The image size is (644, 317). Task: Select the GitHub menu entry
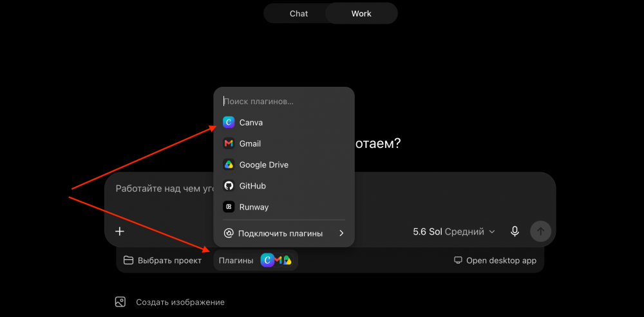(x=284, y=186)
